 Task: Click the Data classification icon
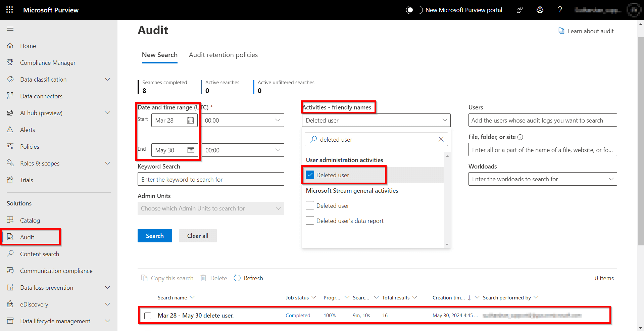tap(10, 79)
